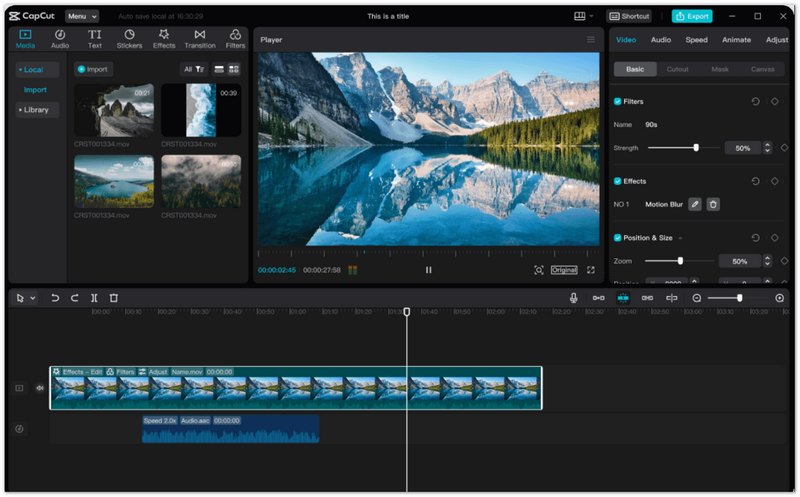Split the clip at playhead
Image resolution: width=800 pixels, height=497 pixels.
pyautogui.click(x=94, y=298)
